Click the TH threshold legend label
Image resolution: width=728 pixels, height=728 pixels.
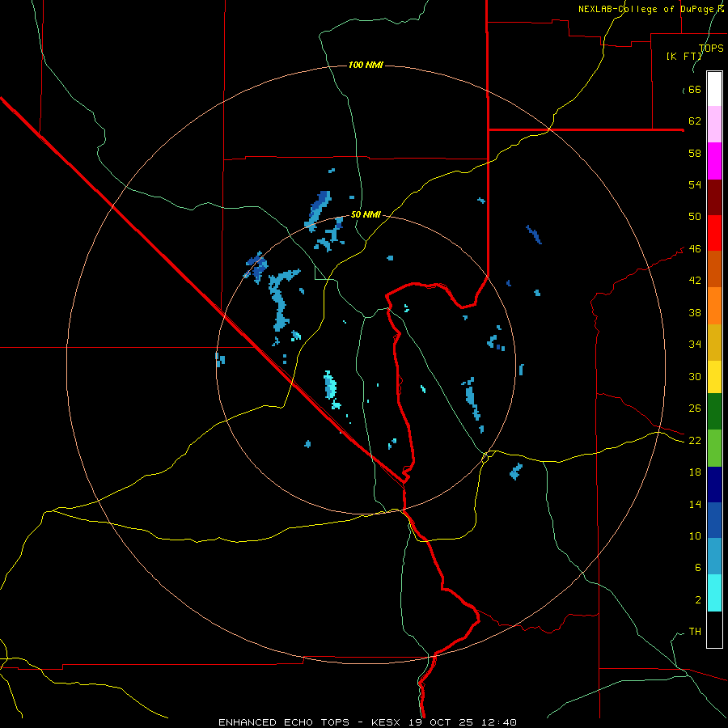(695, 632)
